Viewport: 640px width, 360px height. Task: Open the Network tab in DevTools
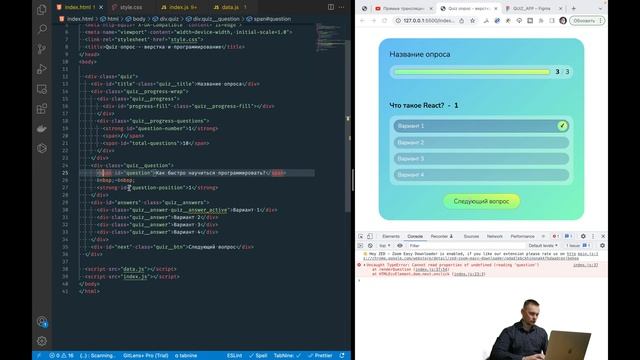[x=495, y=236]
